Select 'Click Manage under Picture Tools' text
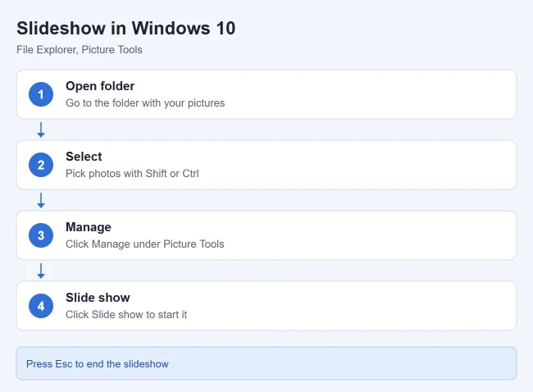The height and width of the screenshot is (392, 533). point(145,244)
